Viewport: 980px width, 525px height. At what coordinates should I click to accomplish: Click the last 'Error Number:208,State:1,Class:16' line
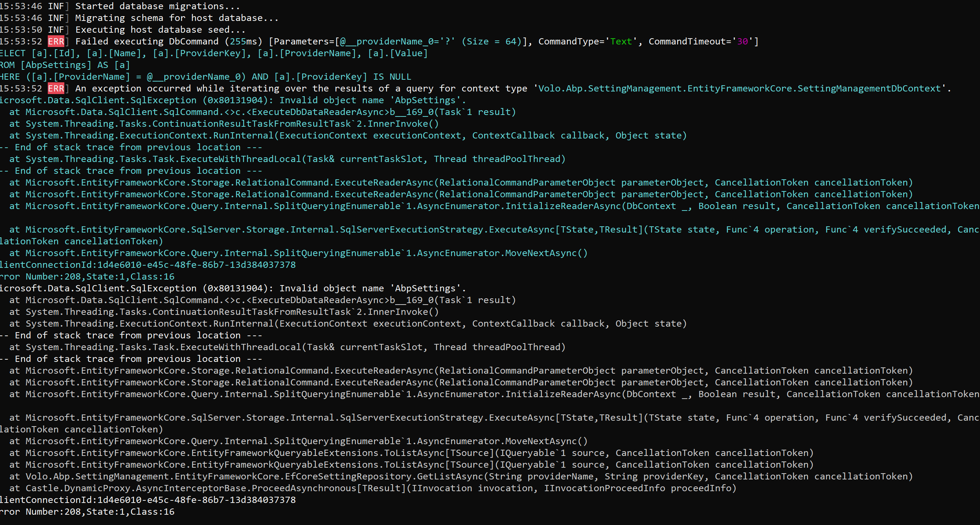[87, 511]
